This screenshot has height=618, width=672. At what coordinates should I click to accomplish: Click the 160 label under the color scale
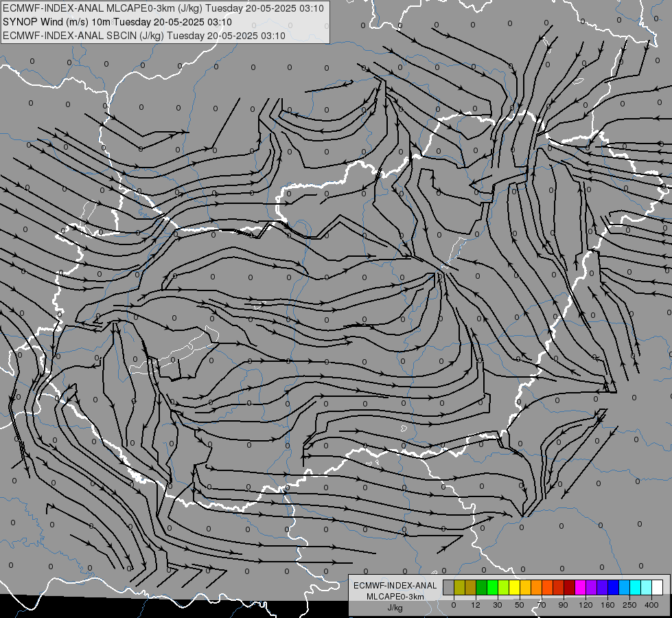click(x=607, y=605)
